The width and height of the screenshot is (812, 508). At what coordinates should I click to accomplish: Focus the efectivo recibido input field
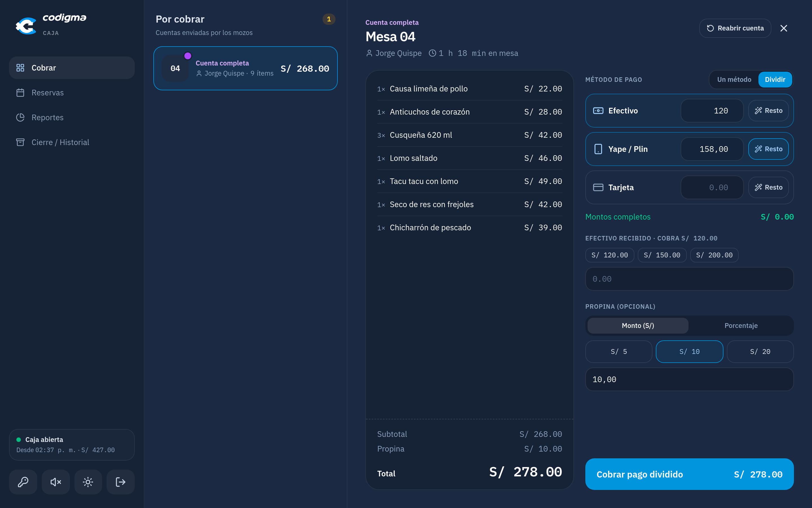pos(689,279)
